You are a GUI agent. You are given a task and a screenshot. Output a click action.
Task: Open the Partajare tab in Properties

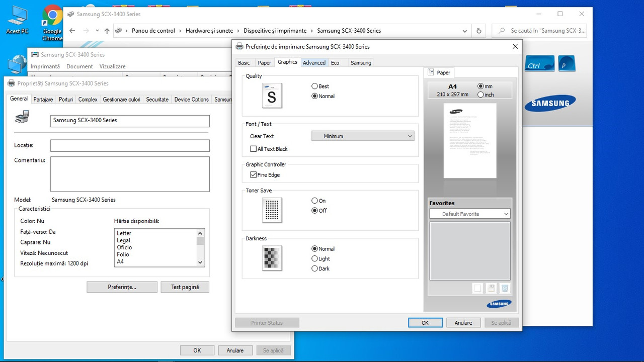click(x=43, y=100)
